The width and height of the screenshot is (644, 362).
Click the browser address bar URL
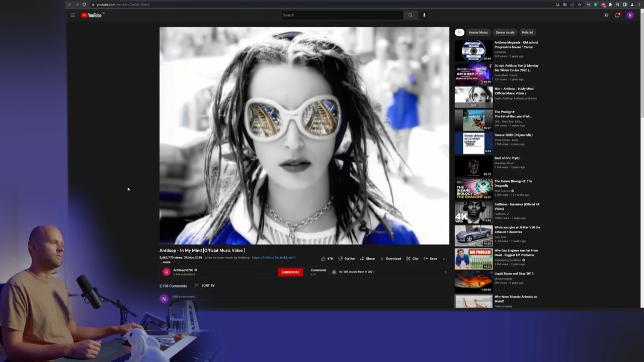point(123,5)
